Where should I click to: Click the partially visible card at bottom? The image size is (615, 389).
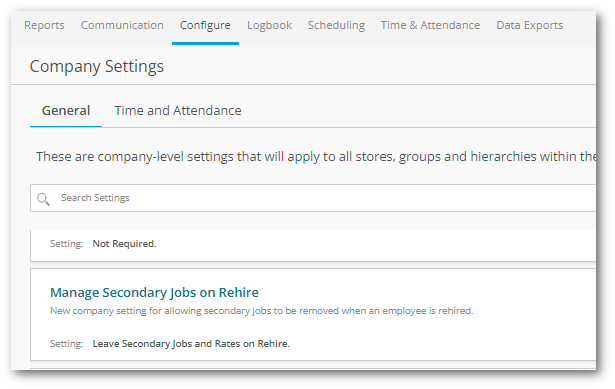coord(313,369)
